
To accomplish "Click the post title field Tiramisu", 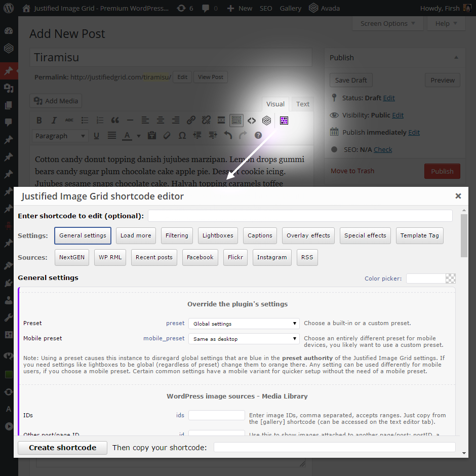I will (x=171, y=57).
